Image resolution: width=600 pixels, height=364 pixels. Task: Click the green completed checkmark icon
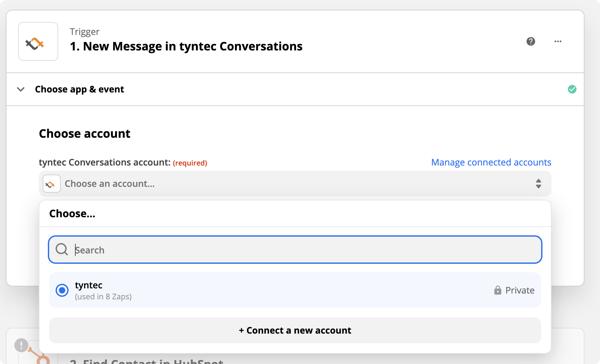coord(572,89)
